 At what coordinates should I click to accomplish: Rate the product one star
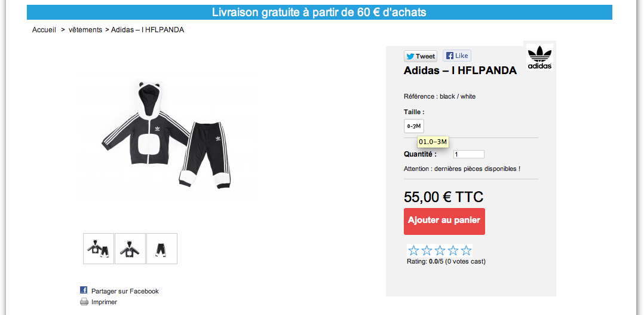tap(413, 250)
